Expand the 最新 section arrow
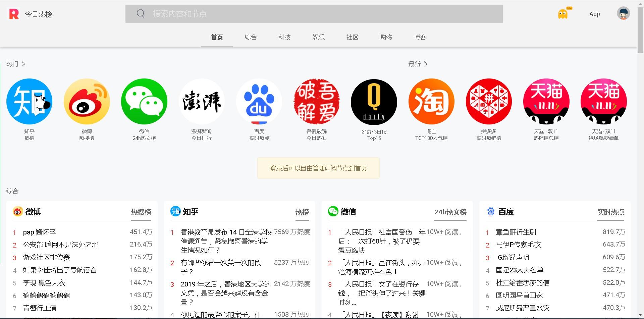Image resolution: width=644 pixels, height=319 pixels. [x=425, y=64]
